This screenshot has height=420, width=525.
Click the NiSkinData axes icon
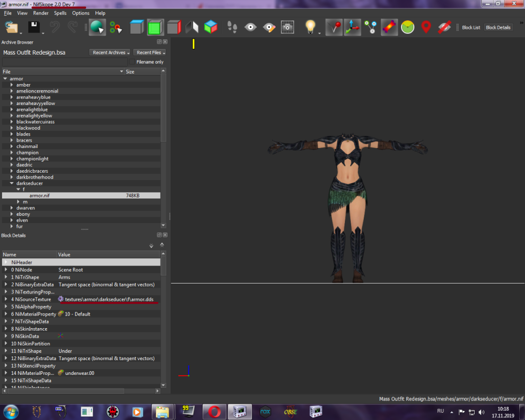pos(60,335)
